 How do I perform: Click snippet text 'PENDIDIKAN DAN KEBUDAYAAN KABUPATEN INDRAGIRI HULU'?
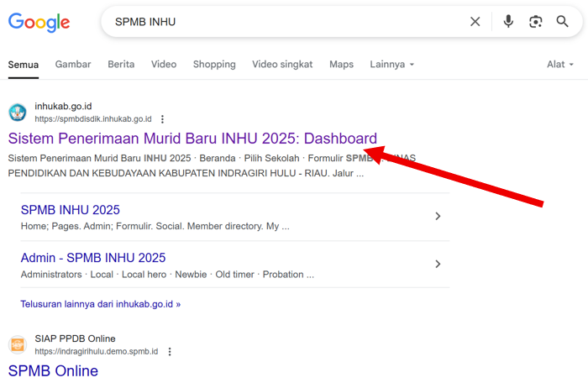[152, 173]
